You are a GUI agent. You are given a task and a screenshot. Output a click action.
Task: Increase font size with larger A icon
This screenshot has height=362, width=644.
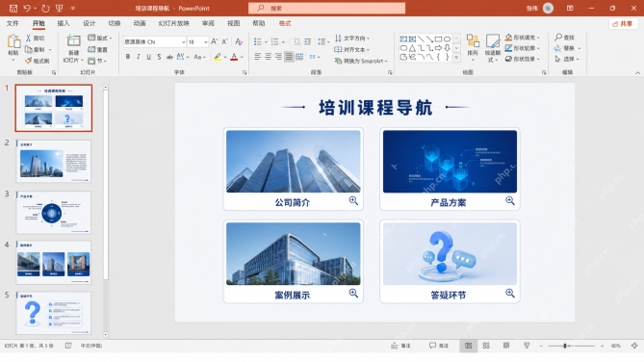pos(214,41)
